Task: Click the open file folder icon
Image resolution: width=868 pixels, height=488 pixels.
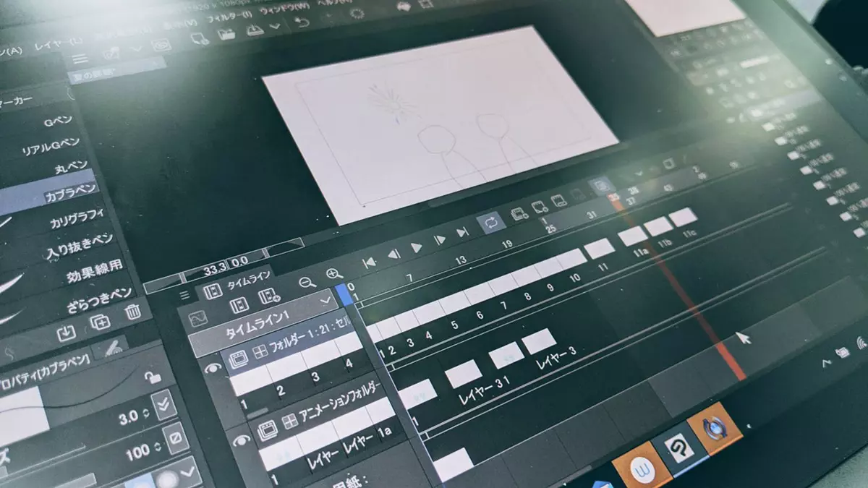Action: click(226, 34)
